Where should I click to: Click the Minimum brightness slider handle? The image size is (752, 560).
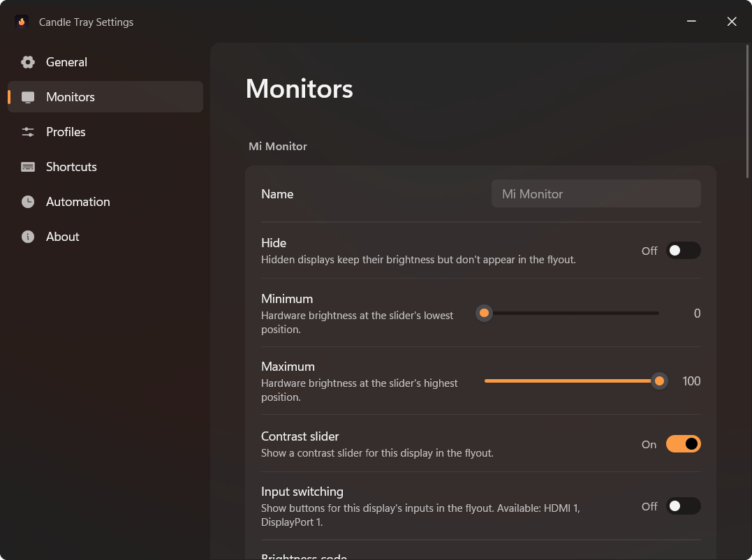coord(485,314)
